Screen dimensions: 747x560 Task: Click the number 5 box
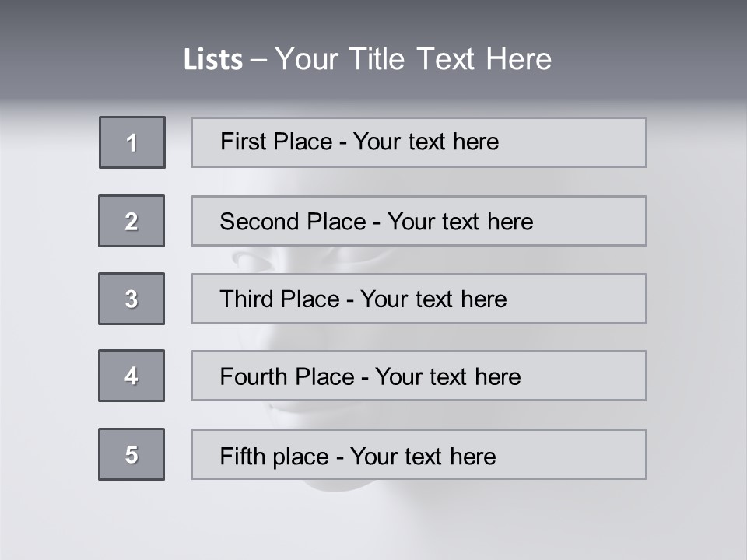click(132, 454)
